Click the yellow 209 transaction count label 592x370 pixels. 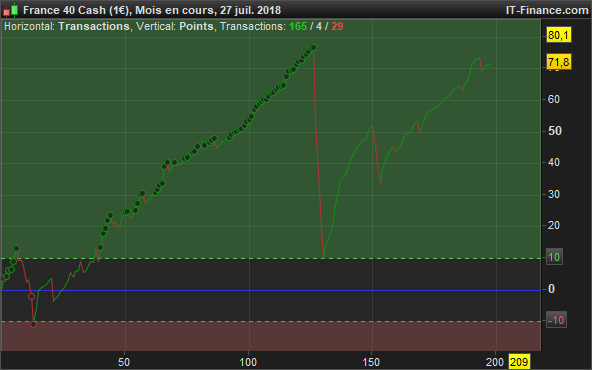519,362
